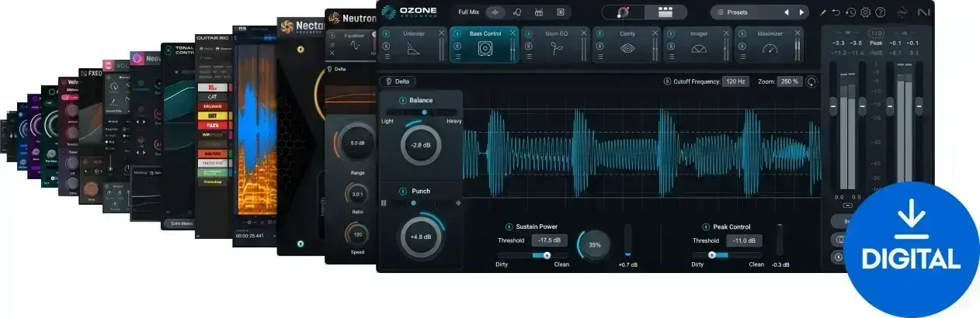Viewport: 980px width, 318px height.
Task: Select the bass stem focus icon
Action: [560, 12]
